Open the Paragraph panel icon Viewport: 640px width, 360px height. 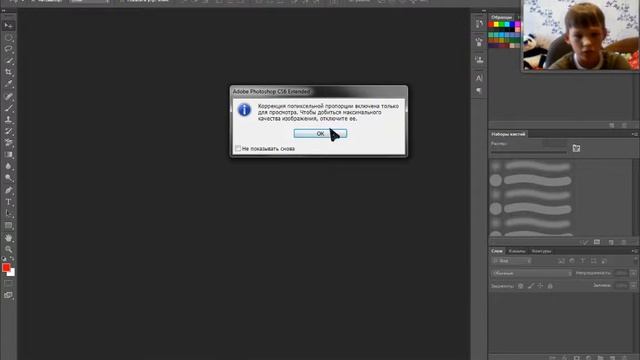(x=479, y=91)
